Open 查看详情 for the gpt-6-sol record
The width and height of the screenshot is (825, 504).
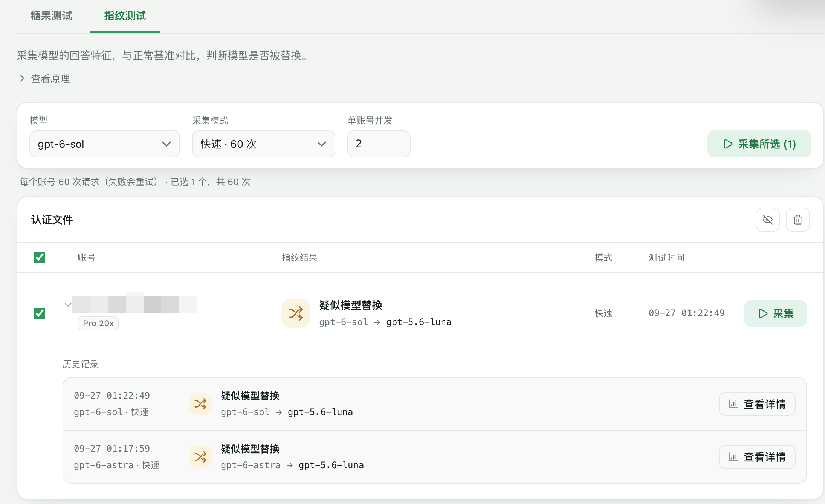(x=757, y=404)
